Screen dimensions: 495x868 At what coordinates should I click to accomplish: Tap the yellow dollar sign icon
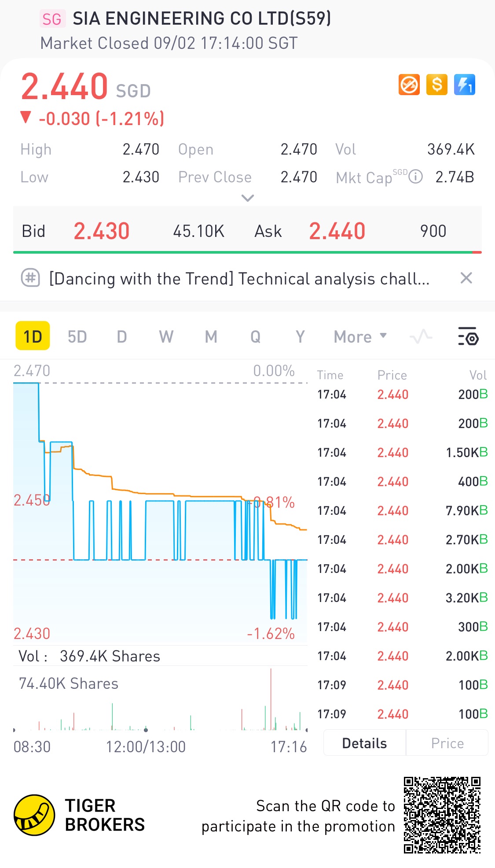(x=437, y=85)
